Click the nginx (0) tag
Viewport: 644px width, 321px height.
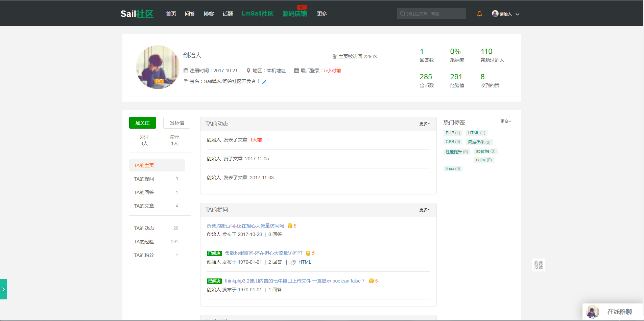484,160
